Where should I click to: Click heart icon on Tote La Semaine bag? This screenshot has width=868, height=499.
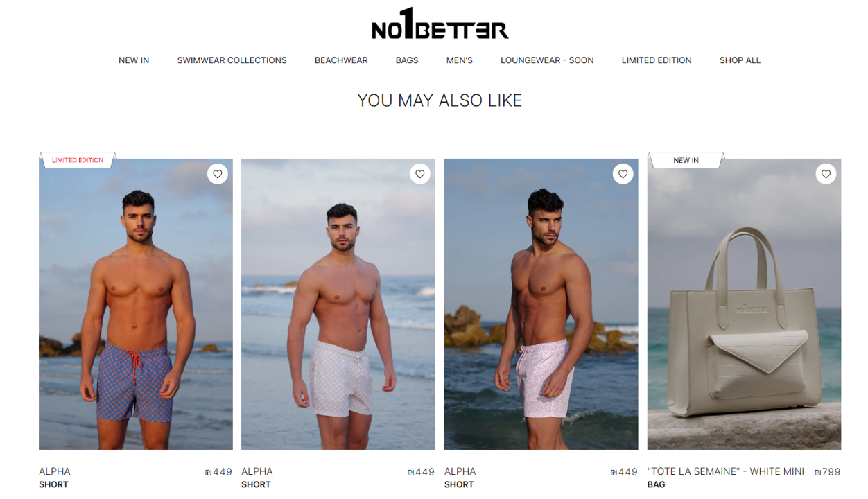(826, 174)
